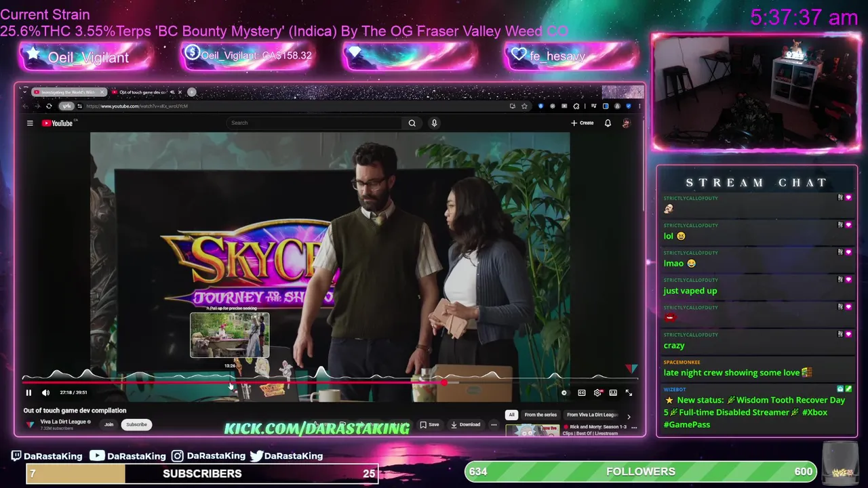Start voice search with the microphone

click(434, 123)
